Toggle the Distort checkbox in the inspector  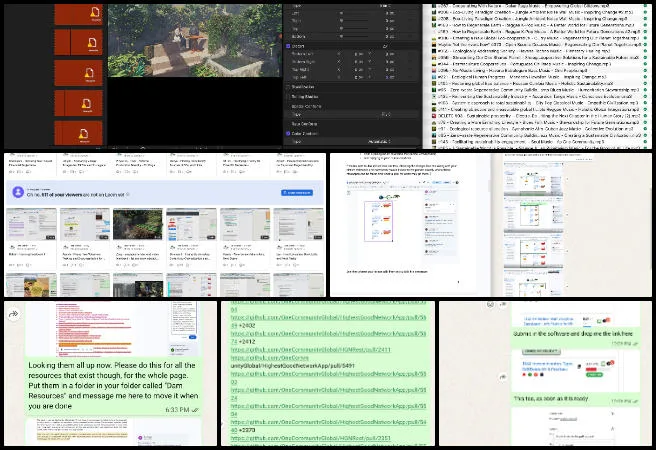point(288,46)
